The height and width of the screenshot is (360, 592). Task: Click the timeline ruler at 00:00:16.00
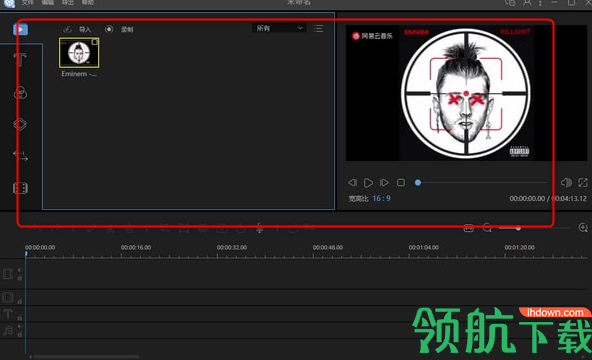pyautogui.click(x=136, y=248)
